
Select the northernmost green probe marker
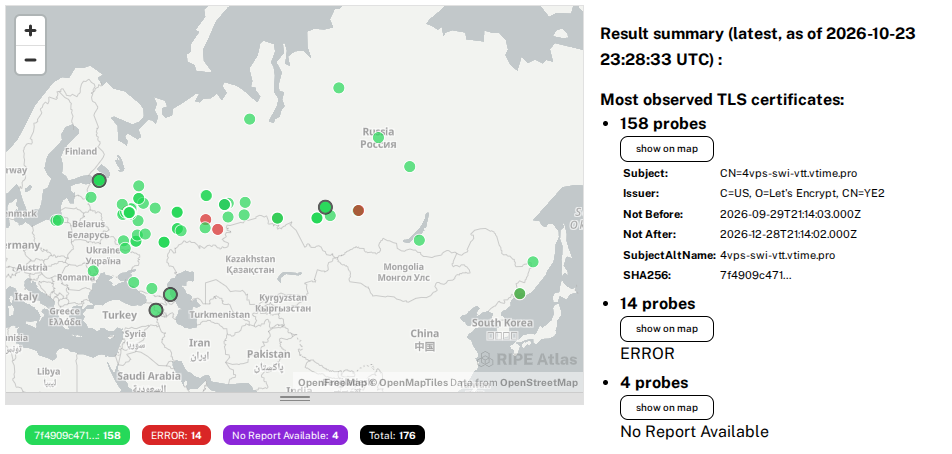click(339, 88)
